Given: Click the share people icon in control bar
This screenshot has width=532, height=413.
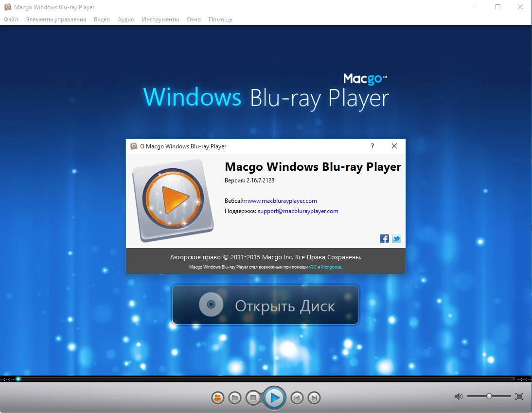Looking at the screenshot, I should 218,398.
